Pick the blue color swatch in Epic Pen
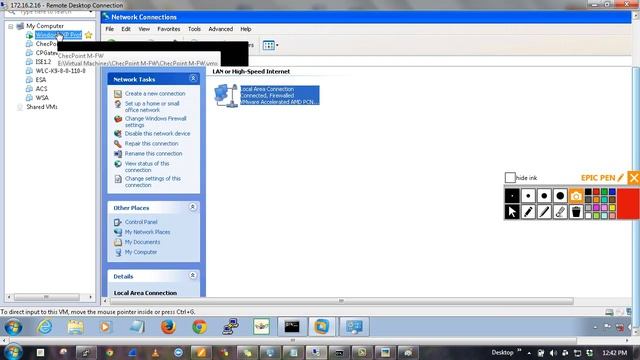 click(612, 191)
